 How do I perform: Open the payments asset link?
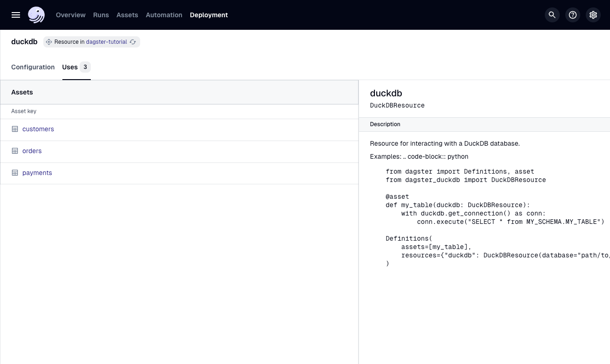coord(37,173)
